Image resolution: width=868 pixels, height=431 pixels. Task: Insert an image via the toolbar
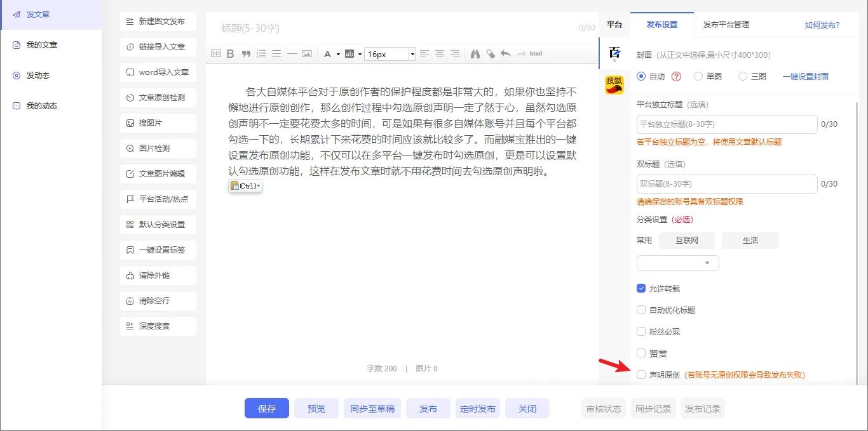pyautogui.click(x=307, y=53)
